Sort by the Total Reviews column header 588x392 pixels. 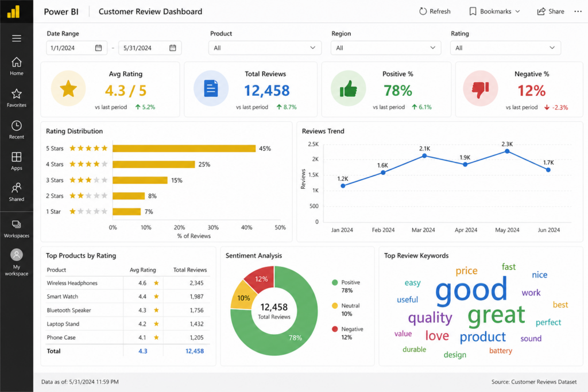pos(189,270)
